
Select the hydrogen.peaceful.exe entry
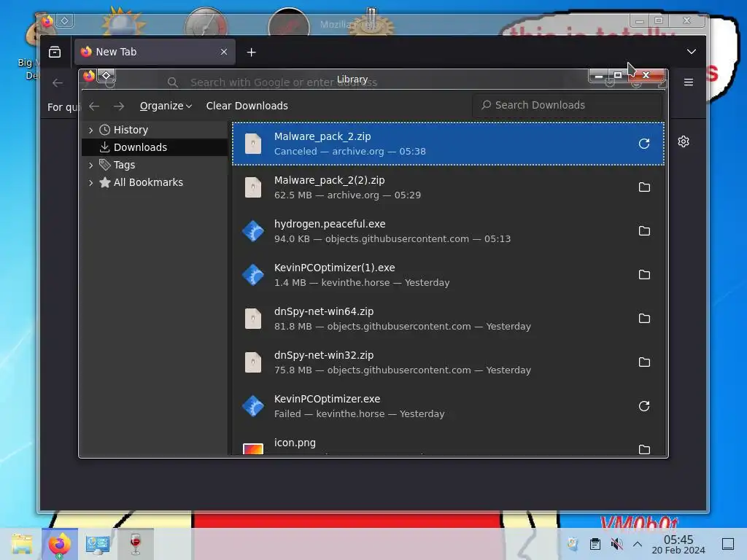click(448, 231)
